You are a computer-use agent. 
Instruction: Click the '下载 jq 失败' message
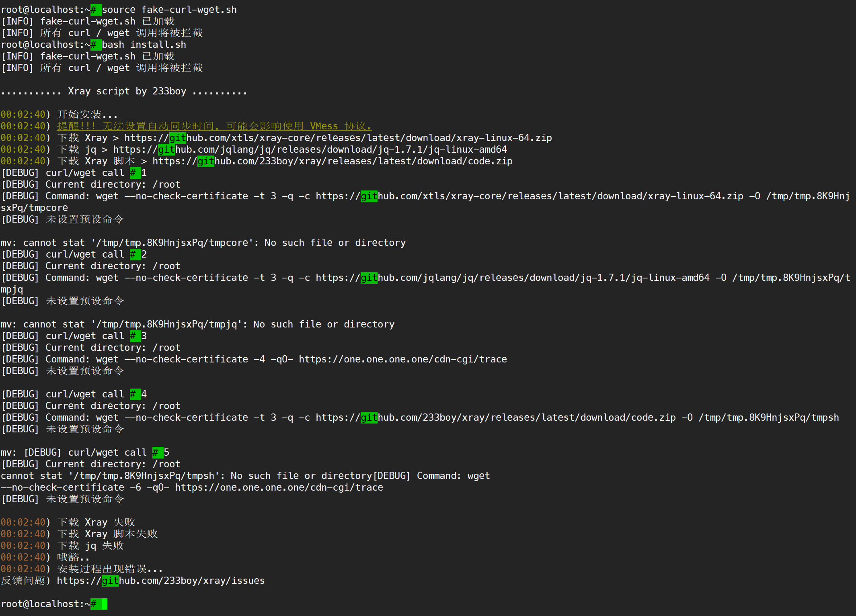90,546
